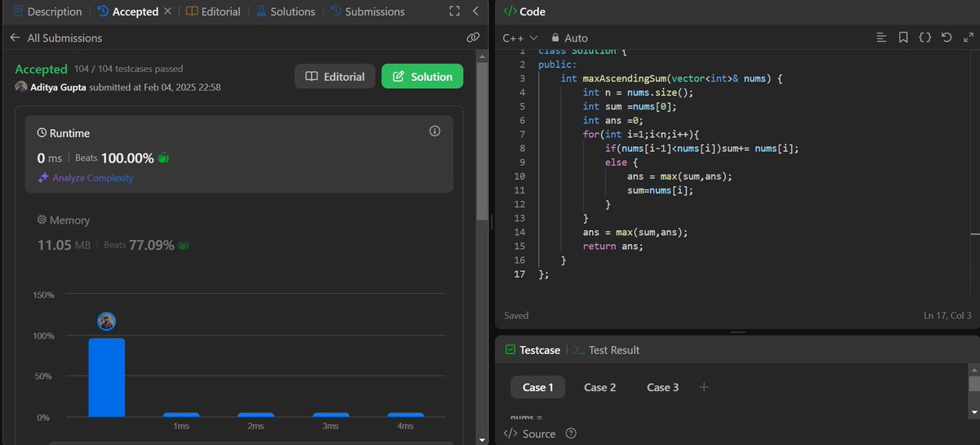Click the Source help question icon
Image resolution: width=980 pixels, height=445 pixels.
point(571,434)
